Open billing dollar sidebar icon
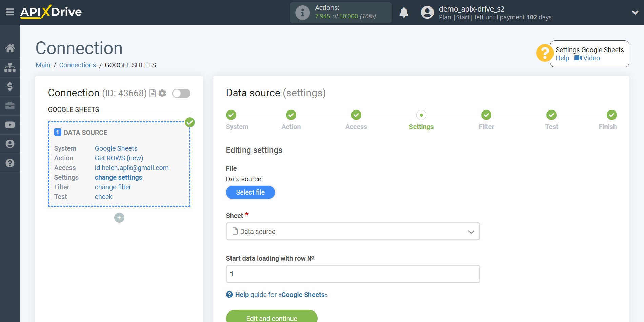The height and width of the screenshot is (322, 644). pyautogui.click(x=10, y=86)
